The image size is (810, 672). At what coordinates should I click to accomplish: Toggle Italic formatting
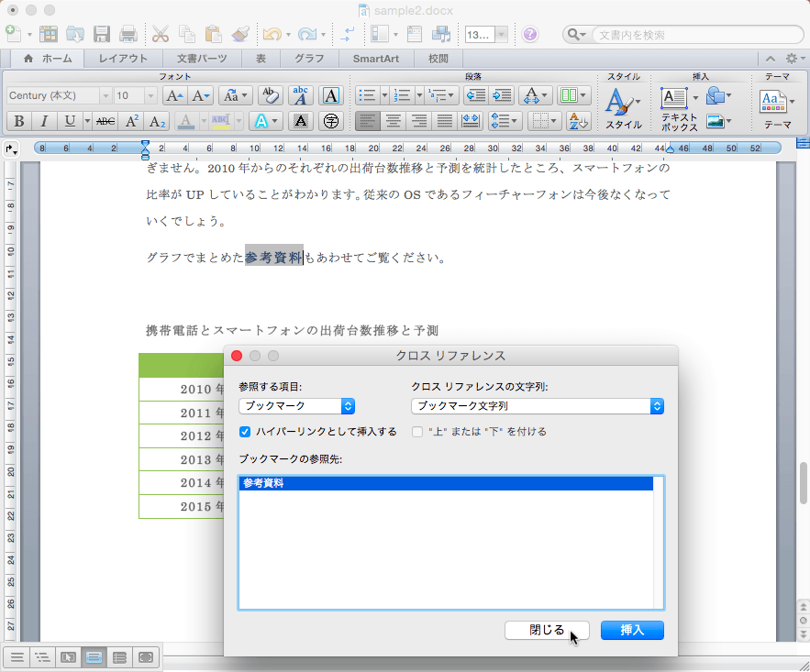tap(44, 121)
